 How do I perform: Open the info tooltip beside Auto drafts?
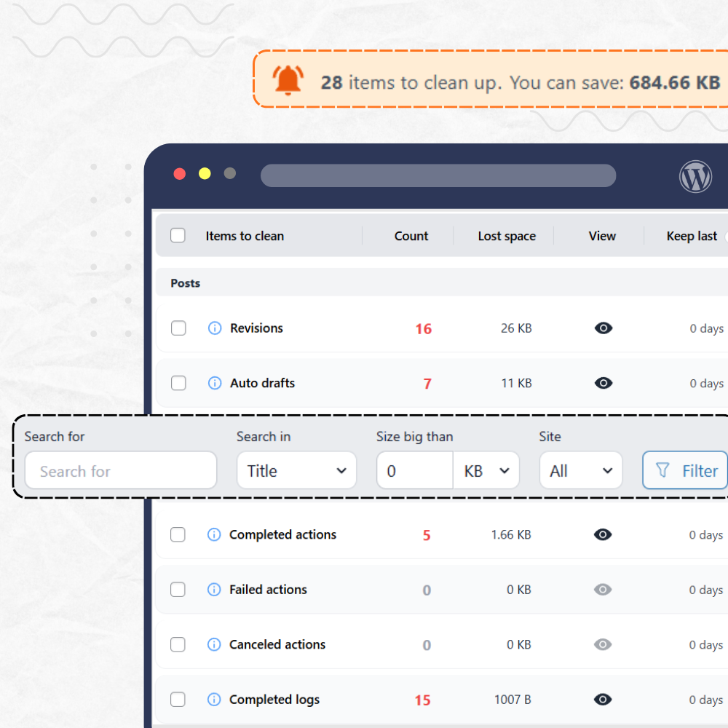tap(214, 383)
